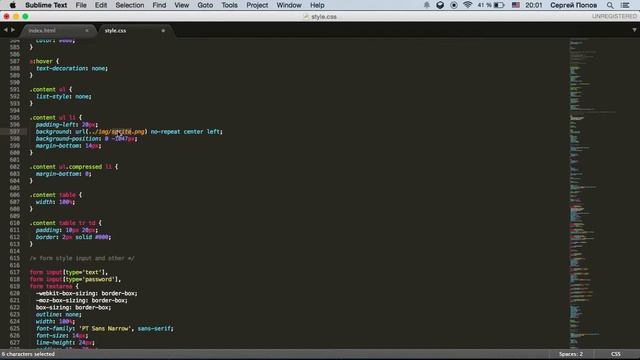Image resolution: width=640 pixels, height=360 pixels.
Task: Open the Selection menu
Action: point(130,5)
